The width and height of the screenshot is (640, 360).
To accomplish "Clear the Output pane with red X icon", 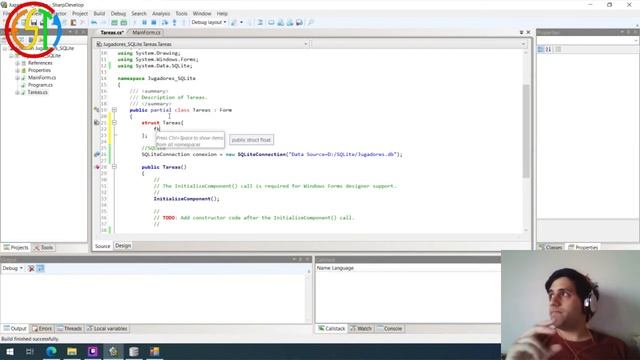I will [x=31, y=268].
